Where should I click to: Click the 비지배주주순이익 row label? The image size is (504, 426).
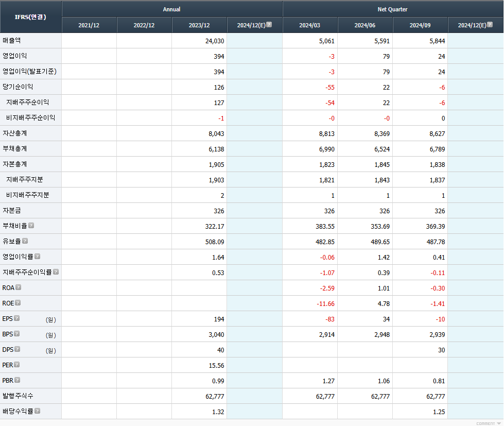(x=31, y=117)
